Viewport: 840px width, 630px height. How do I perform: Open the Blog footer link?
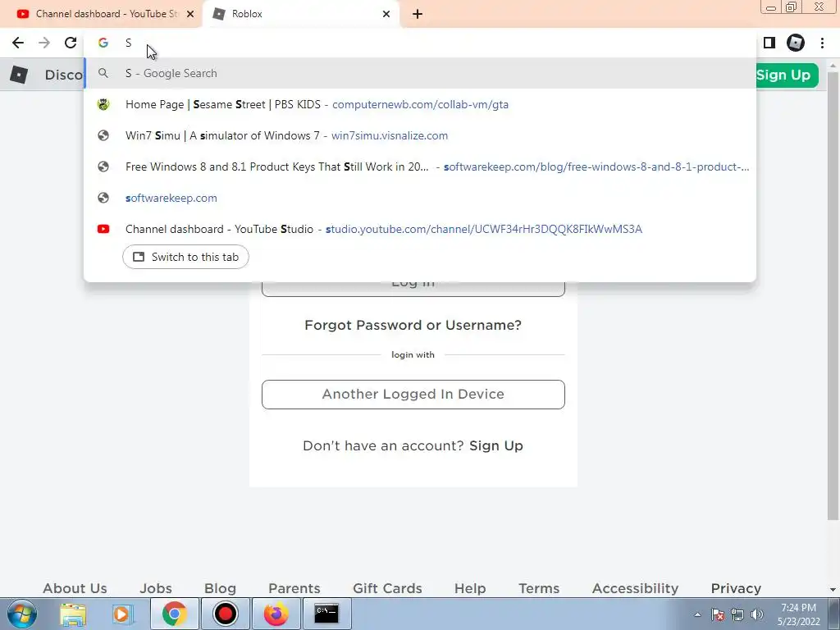click(220, 588)
